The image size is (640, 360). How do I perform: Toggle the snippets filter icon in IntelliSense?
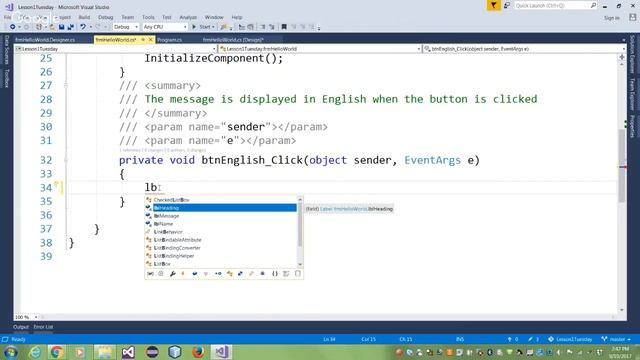pos(298,274)
